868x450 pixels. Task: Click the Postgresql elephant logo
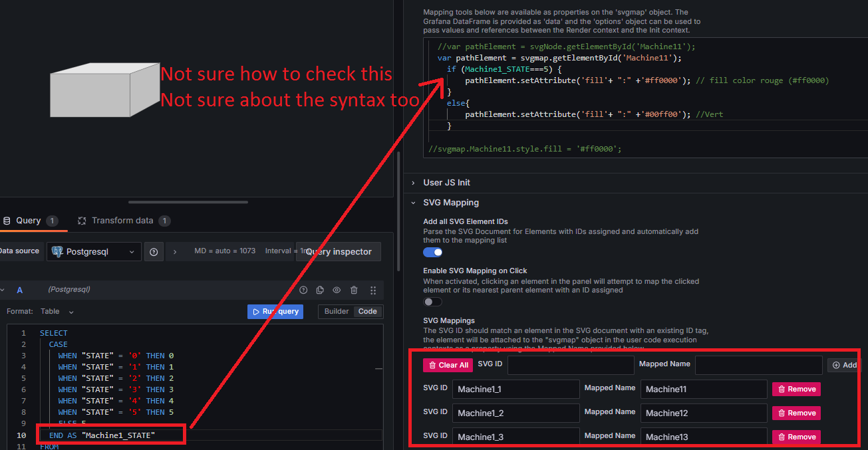(x=57, y=252)
